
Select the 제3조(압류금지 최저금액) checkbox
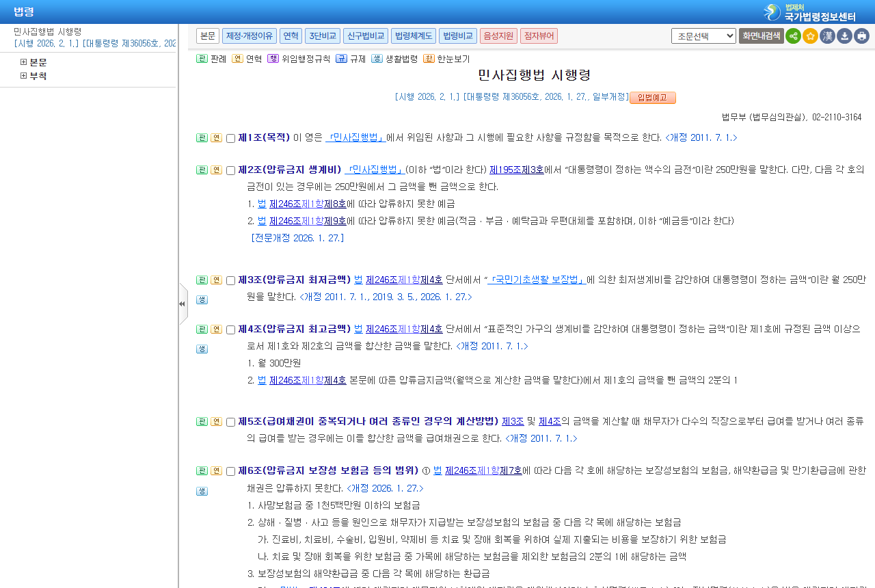click(230, 280)
